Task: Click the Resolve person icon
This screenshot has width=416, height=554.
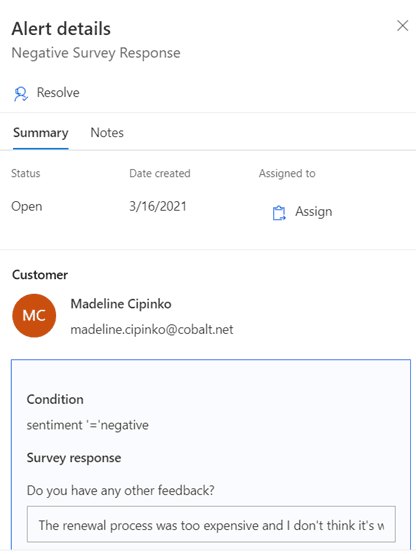Action: [x=21, y=94]
